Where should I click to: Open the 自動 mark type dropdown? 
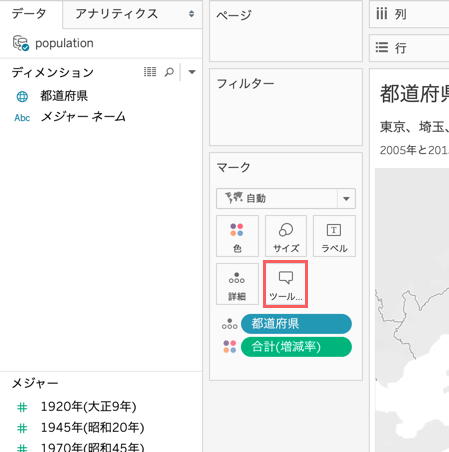pyautogui.click(x=286, y=199)
